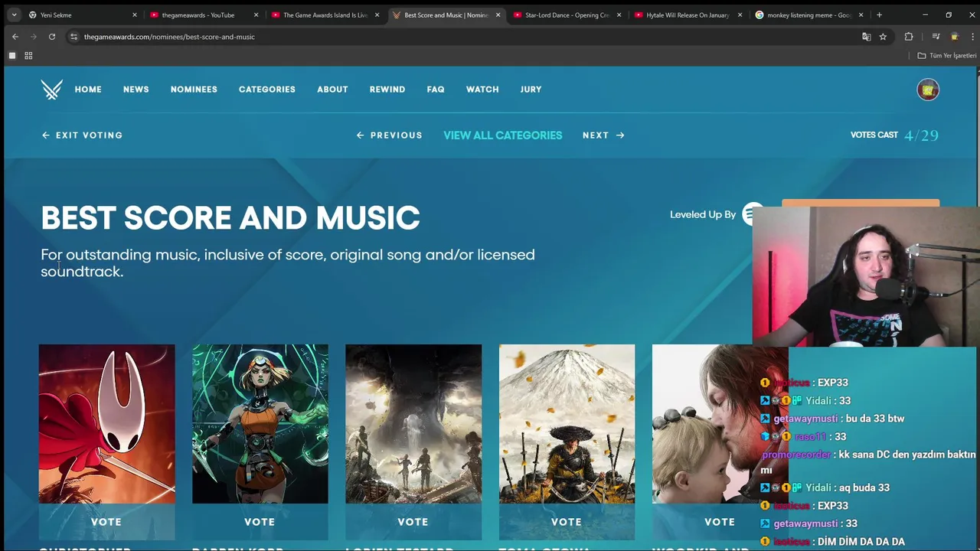Close the Yeni Sekme tab
Screen dimensions: 980x551
(135, 15)
